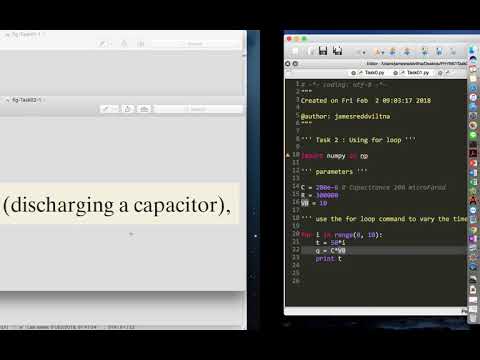
Task: Close the Task01.py tab using its icon
Action: 395,73
